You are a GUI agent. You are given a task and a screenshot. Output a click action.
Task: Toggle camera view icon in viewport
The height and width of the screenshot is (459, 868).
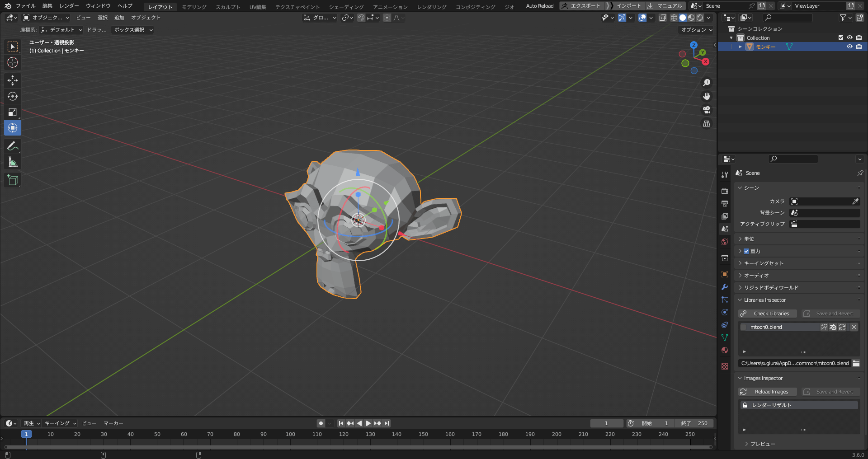click(x=707, y=110)
